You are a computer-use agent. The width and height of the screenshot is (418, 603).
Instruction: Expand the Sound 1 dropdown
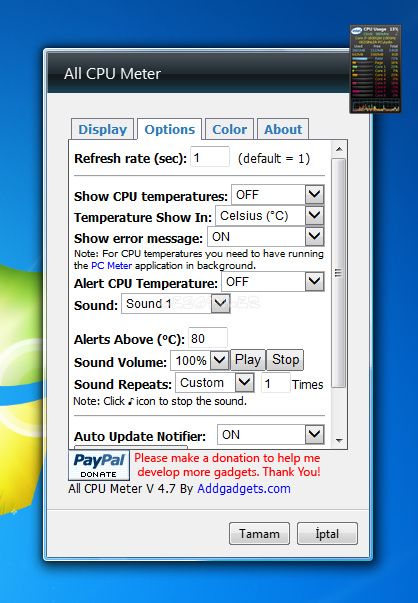(176, 303)
